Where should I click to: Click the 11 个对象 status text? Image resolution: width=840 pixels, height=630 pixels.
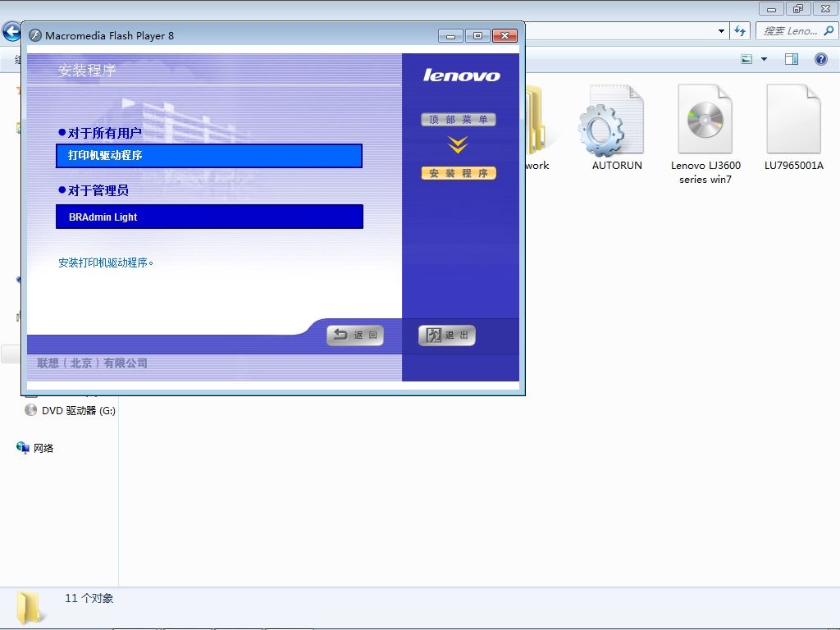(89, 598)
